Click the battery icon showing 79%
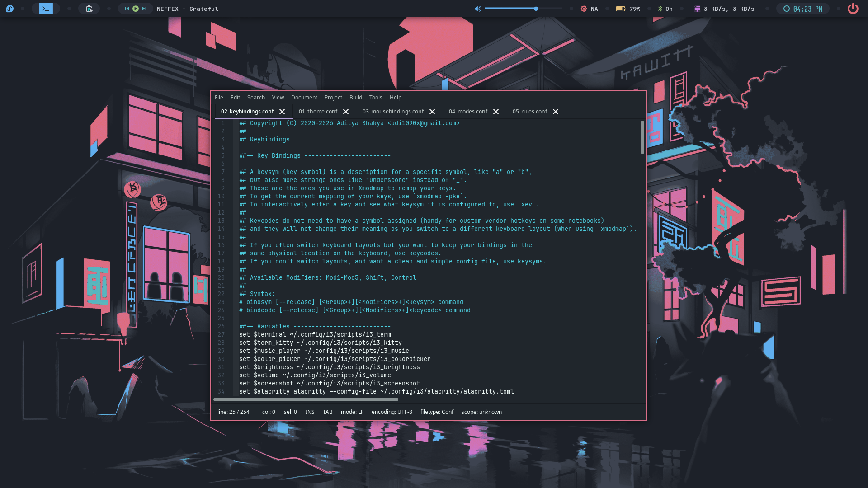This screenshot has width=868, height=488. [x=621, y=9]
